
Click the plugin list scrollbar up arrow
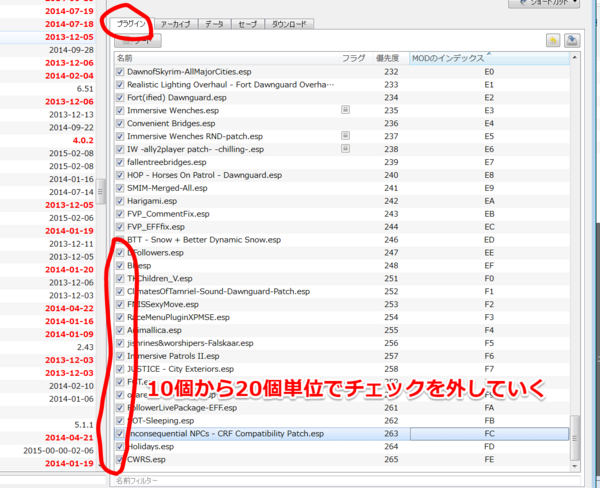tap(574, 57)
